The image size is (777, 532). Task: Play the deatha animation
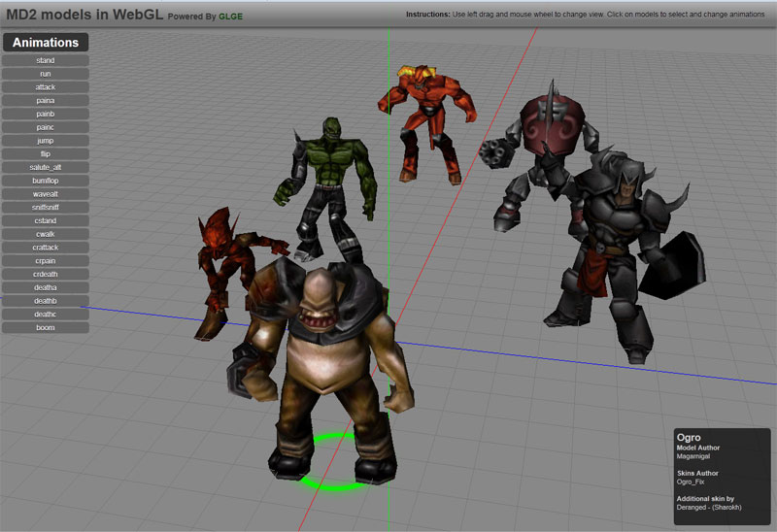point(46,287)
